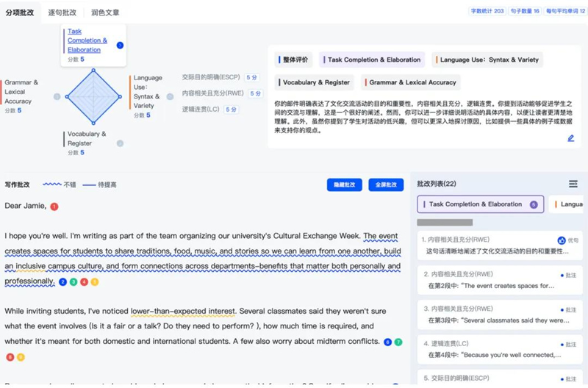Image resolution: width=588 pixels, height=388 pixels.
Task: Click green annotation marker 3 after professionally
Action: pos(73,281)
